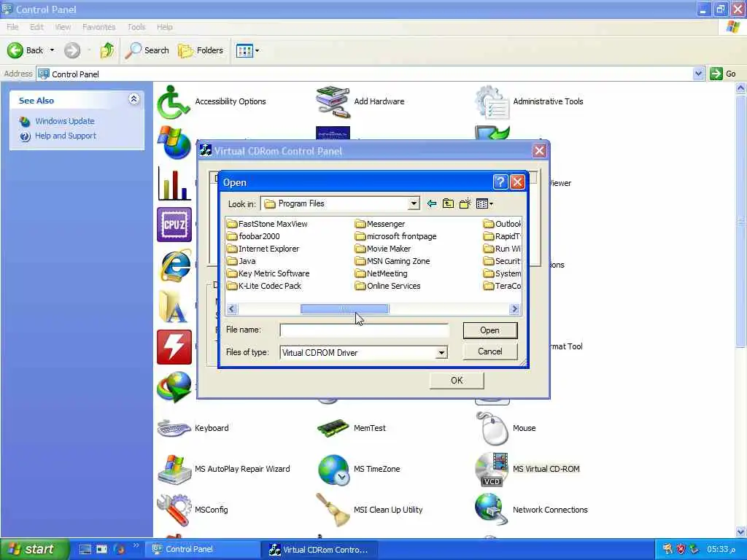This screenshot has height=560, width=747.
Task: Select Key Metric Software folder
Action: point(268,273)
